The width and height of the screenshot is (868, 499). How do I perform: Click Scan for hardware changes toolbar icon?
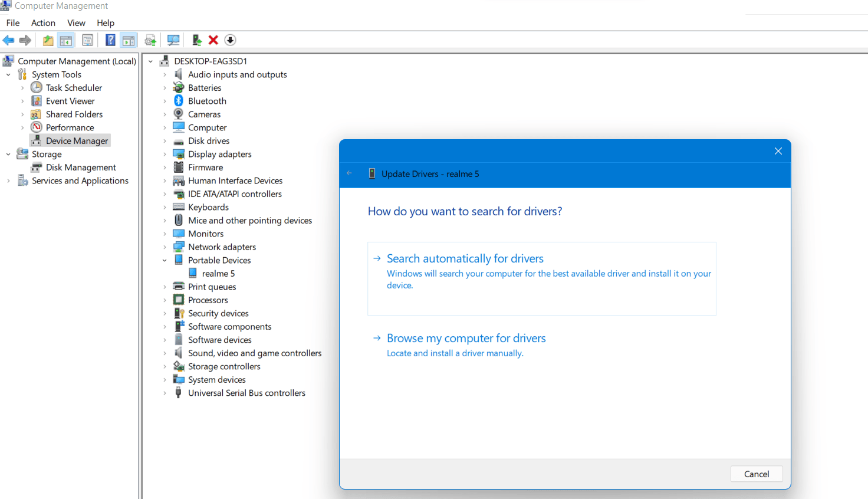[173, 40]
